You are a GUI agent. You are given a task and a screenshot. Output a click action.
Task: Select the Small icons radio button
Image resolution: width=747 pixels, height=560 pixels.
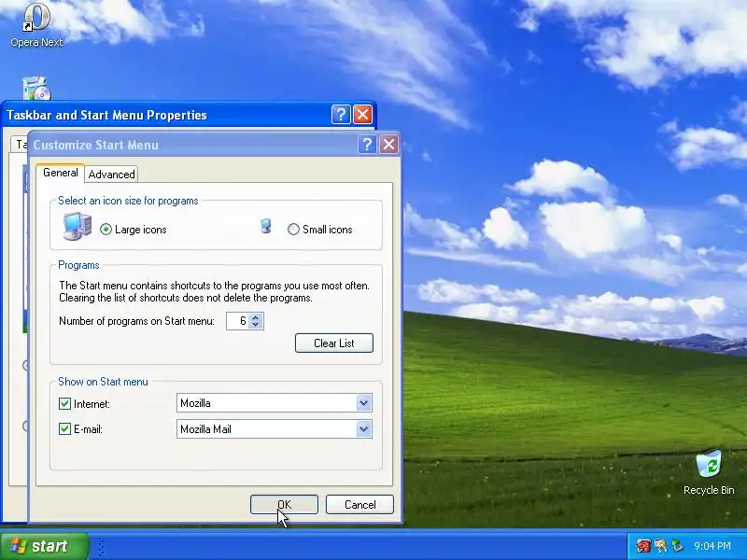293,230
